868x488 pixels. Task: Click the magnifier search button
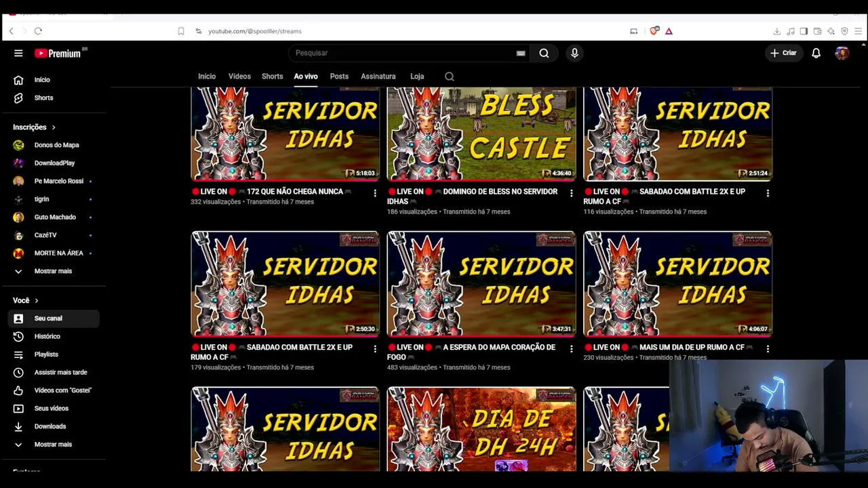tap(544, 53)
